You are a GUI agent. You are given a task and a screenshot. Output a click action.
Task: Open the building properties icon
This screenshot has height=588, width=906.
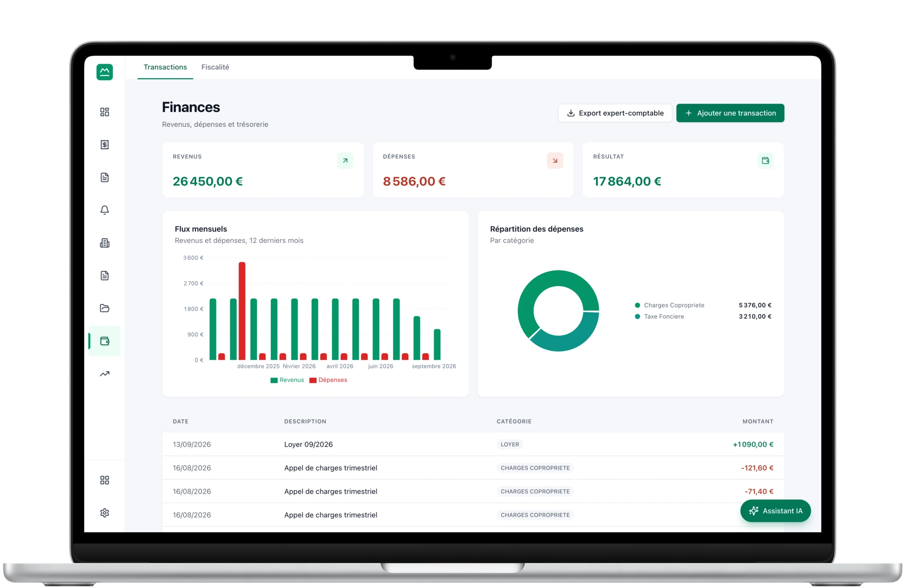pos(105,243)
